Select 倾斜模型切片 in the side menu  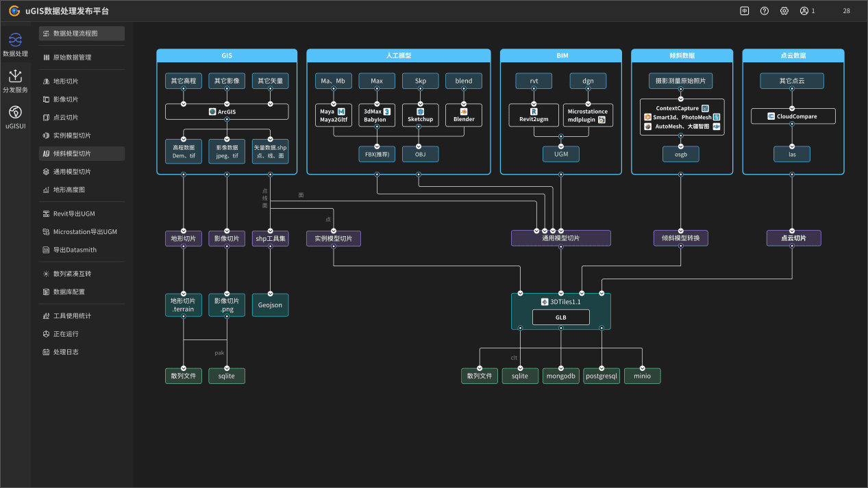pyautogui.click(x=82, y=153)
